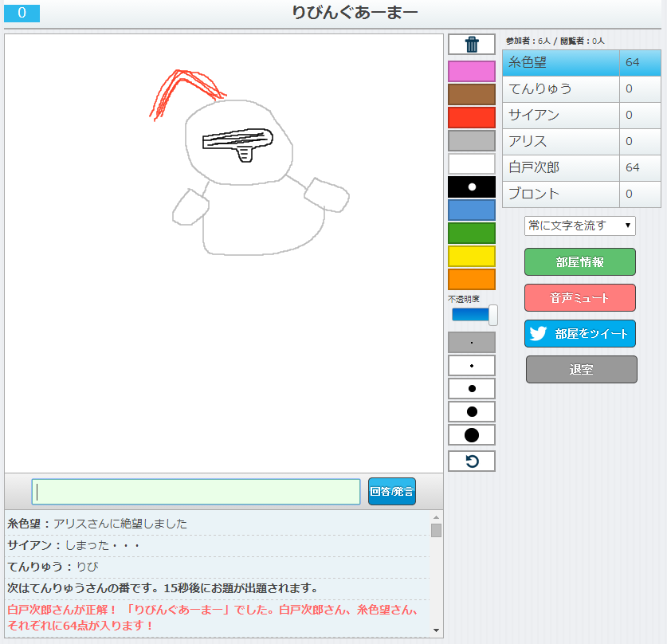
Task: Click 白戸次郎's score of 64
Action: (x=632, y=167)
